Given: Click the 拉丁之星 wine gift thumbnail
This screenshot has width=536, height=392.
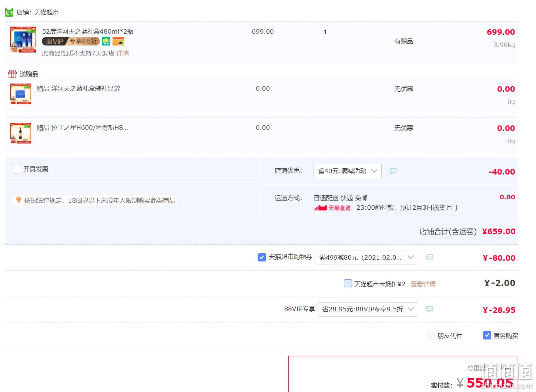Looking at the screenshot, I should 21,133.
